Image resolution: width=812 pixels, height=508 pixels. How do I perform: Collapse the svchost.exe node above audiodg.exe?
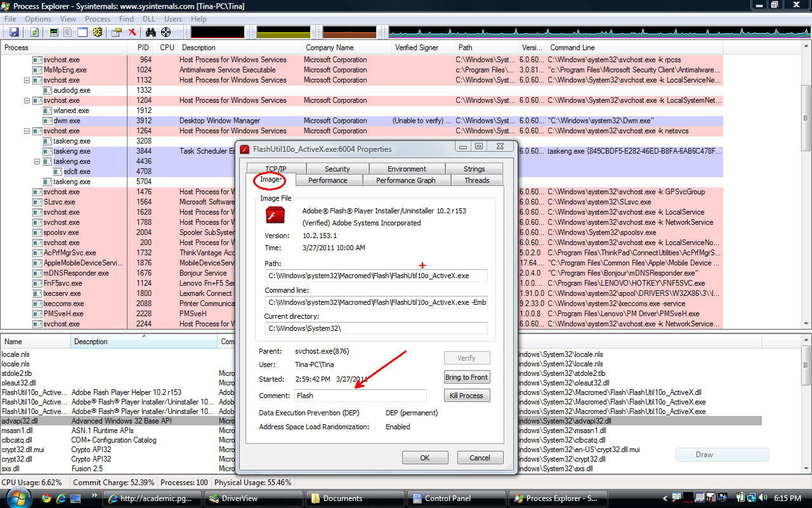(x=27, y=80)
